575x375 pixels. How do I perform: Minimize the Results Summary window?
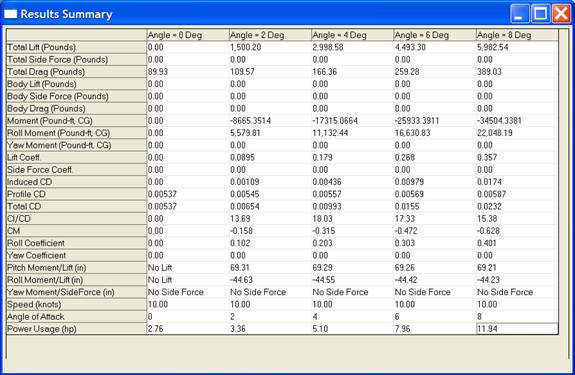(519, 14)
